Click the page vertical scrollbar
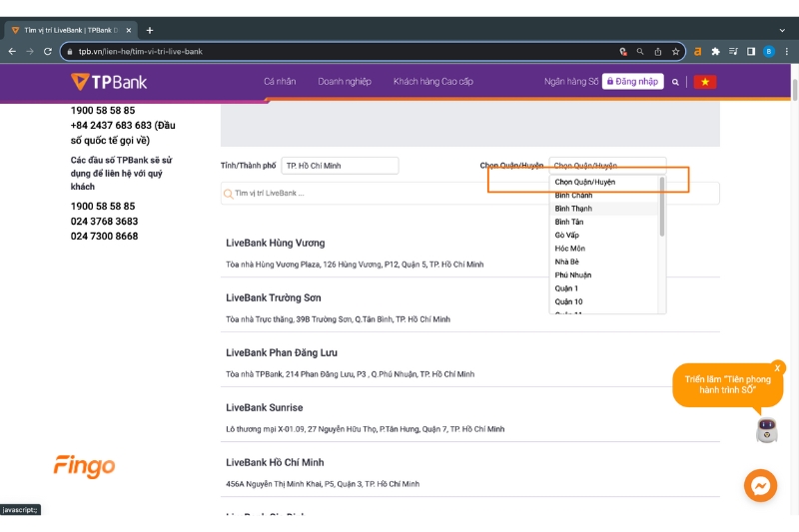The image size is (799, 532). (794, 90)
